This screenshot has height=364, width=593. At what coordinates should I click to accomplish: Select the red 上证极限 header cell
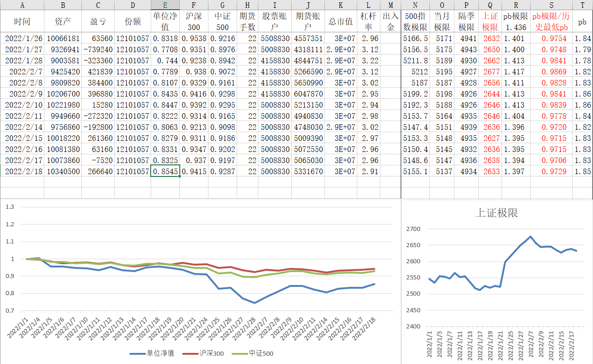coord(489,22)
